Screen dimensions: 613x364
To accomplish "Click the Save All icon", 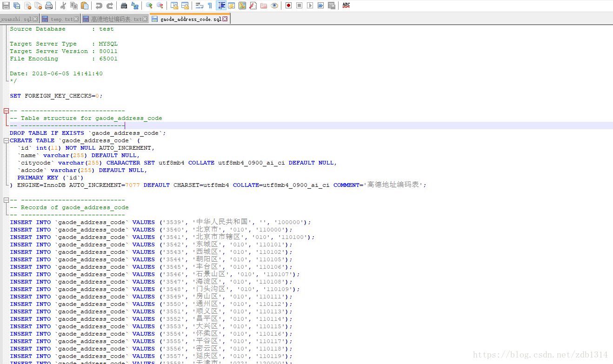I will (x=17, y=6).
